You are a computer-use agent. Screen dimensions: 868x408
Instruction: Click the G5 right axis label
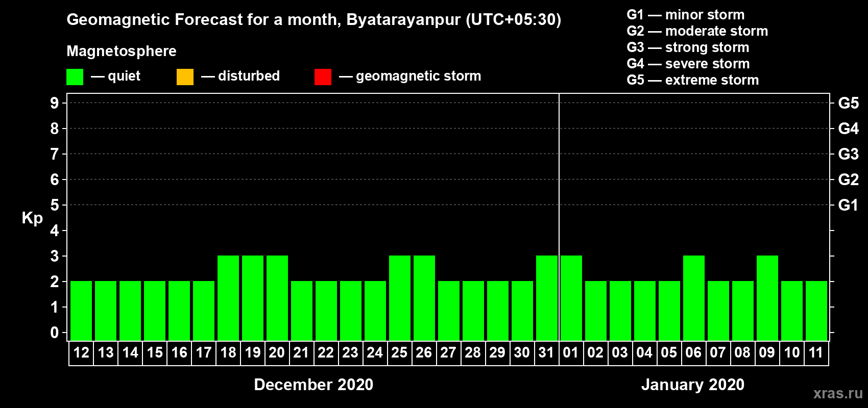pyautogui.click(x=849, y=103)
